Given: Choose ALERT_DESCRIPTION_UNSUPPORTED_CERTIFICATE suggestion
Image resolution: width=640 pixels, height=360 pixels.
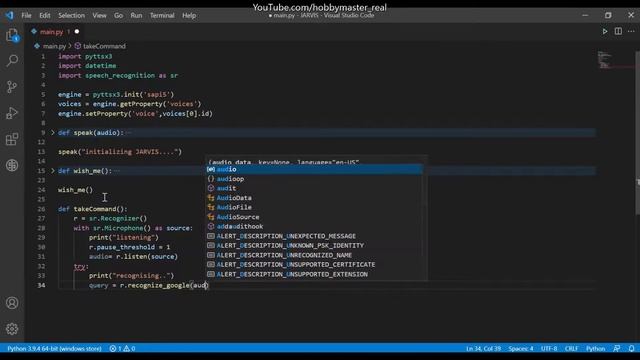Looking at the screenshot, I should (x=314, y=264).
